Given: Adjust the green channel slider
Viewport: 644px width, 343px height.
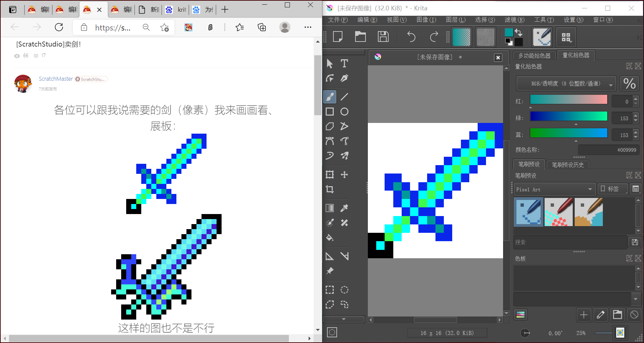Looking at the screenshot, I should [x=569, y=116].
